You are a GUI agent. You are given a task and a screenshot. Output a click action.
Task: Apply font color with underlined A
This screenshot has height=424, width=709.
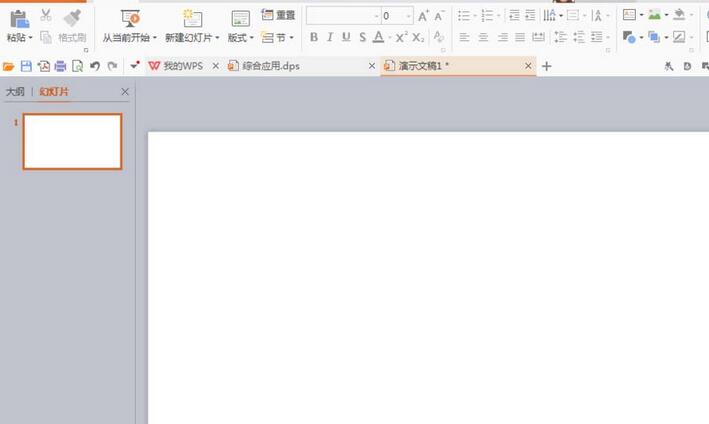click(x=378, y=38)
